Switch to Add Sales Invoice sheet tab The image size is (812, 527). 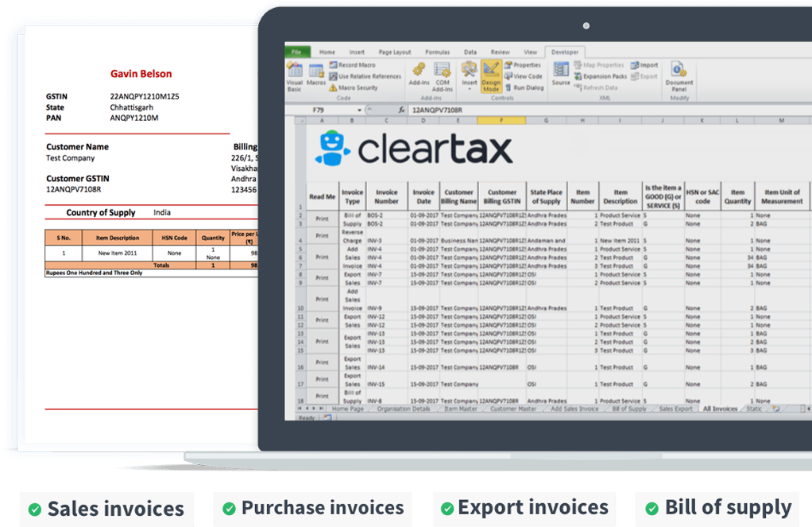point(574,409)
